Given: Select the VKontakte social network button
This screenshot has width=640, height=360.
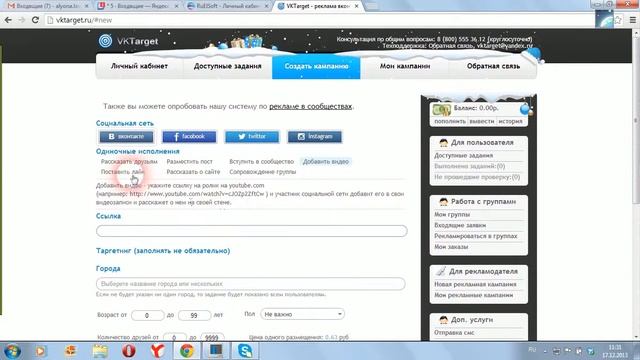Looking at the screenshot, I should (126, 136).
